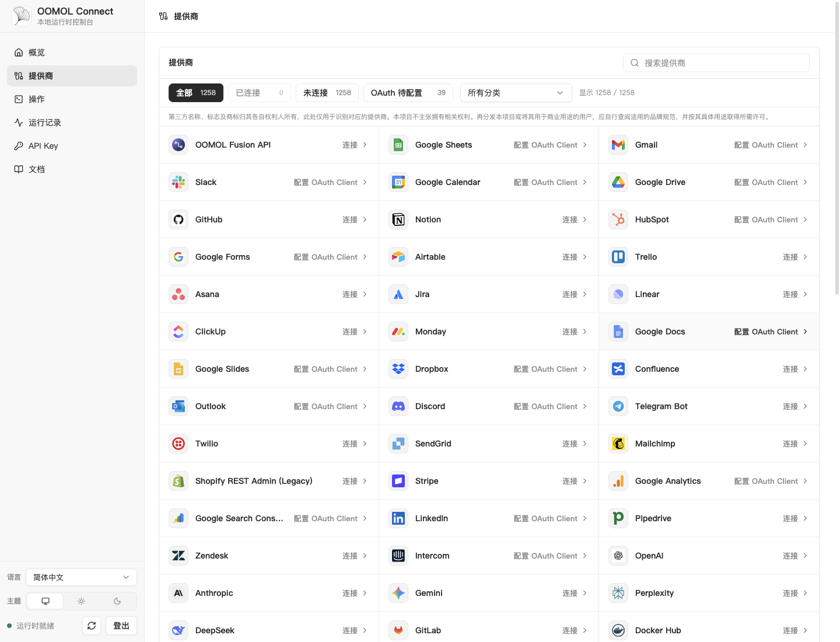Click the Stripe icon

click(x=398, y=481)
